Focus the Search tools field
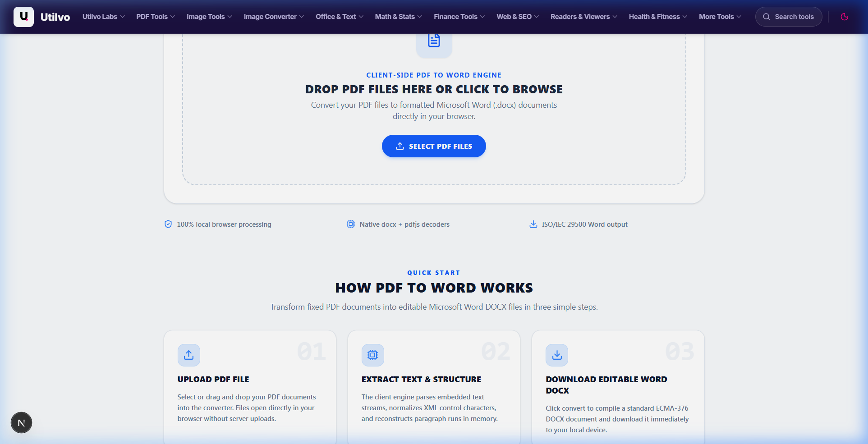 click(789, 17)
